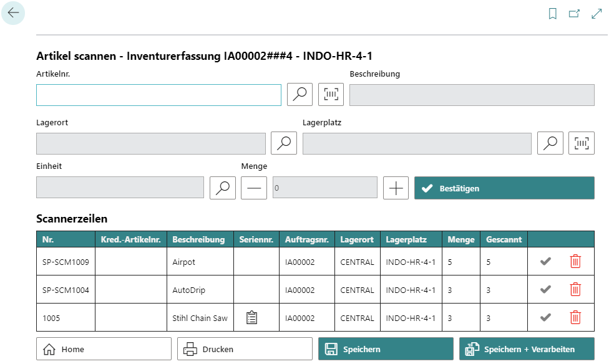Click the bookmark icon at top right
The width and height of the screenshot is (614, 364).
[x=552, y=14]
